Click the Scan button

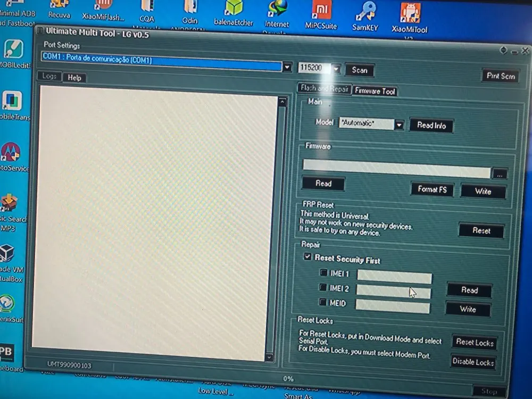[x=360, y=70]
